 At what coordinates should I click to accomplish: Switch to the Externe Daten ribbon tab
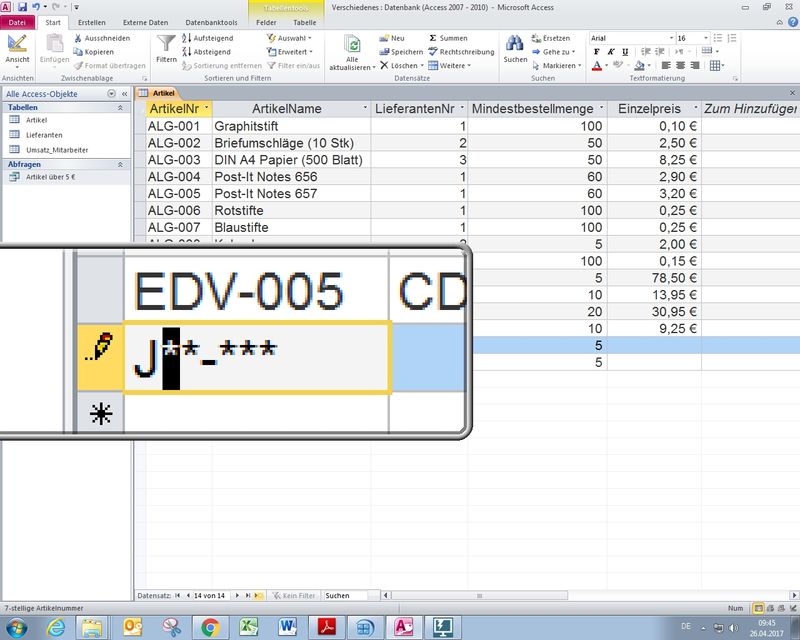(145, 22)
